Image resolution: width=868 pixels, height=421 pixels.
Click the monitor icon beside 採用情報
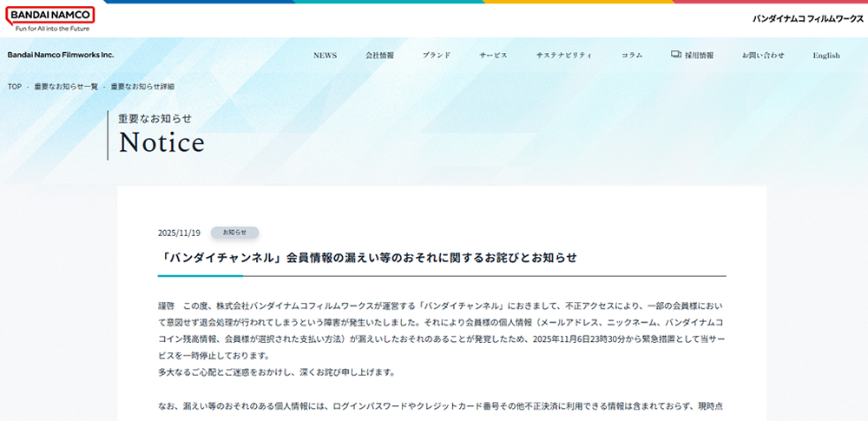676,55
